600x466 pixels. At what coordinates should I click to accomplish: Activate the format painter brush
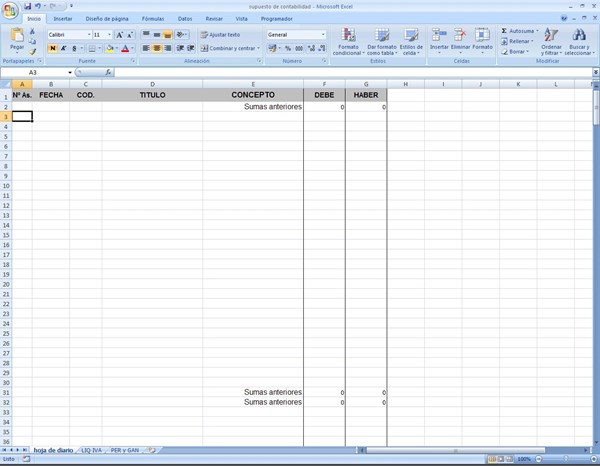(33, 51)
